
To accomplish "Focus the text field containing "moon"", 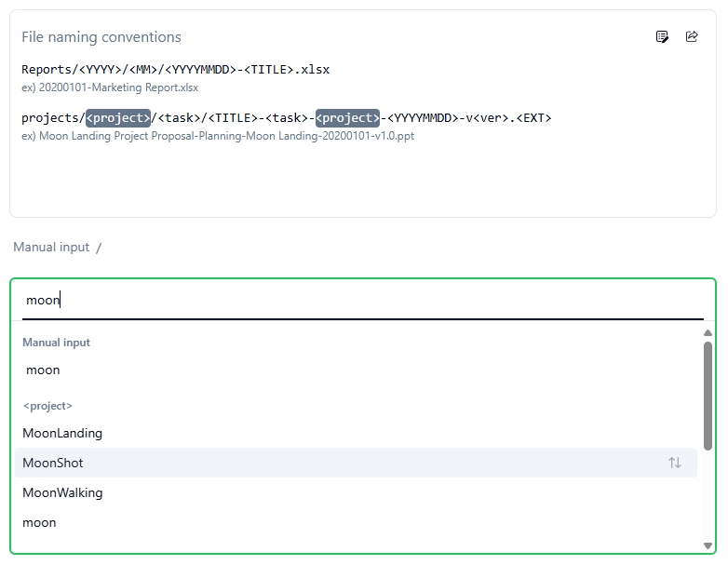I will 362,300.
